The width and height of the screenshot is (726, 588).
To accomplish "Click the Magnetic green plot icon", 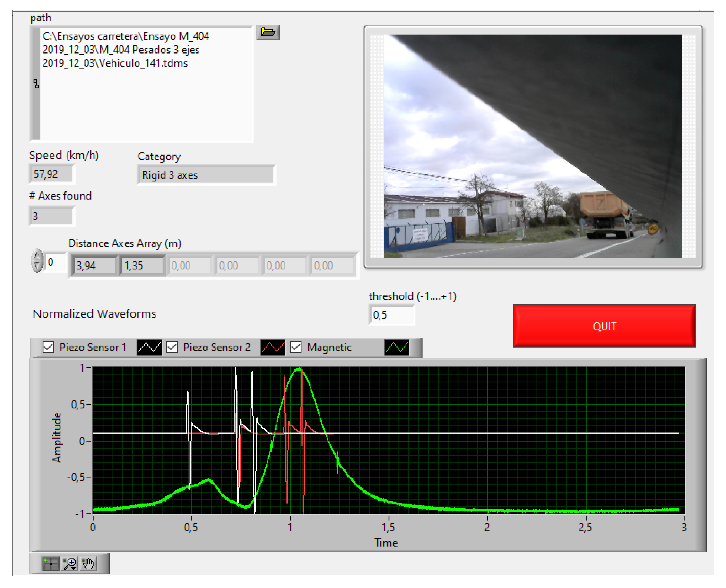I will (x=397, y=347).
